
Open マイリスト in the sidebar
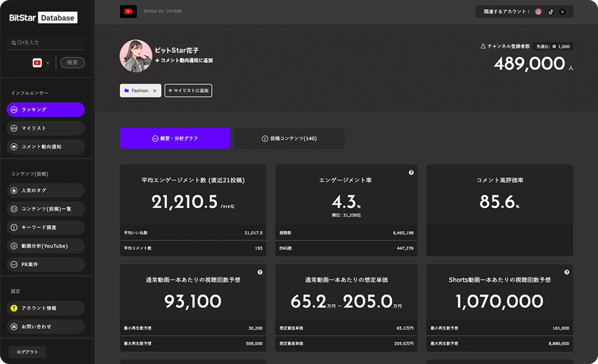click(46, 128)
